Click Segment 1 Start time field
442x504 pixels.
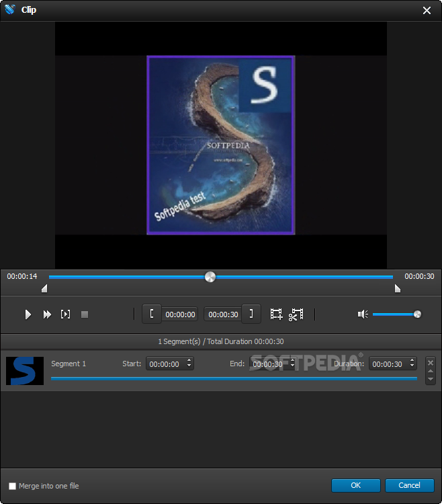click(x=169, y=364)
